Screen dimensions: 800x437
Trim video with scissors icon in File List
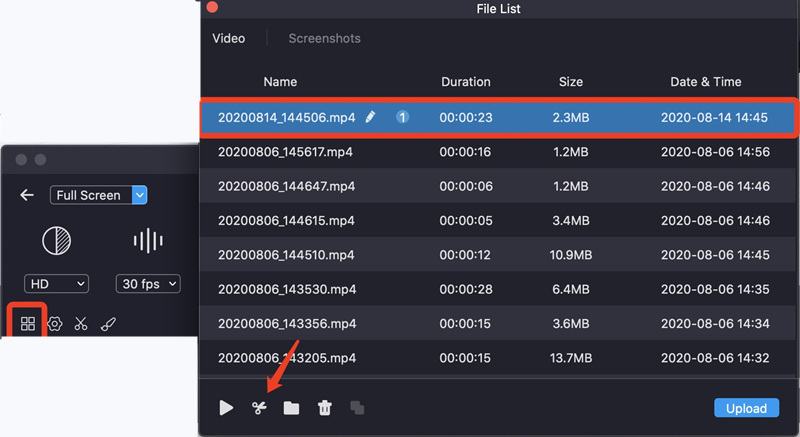(259, 407)
